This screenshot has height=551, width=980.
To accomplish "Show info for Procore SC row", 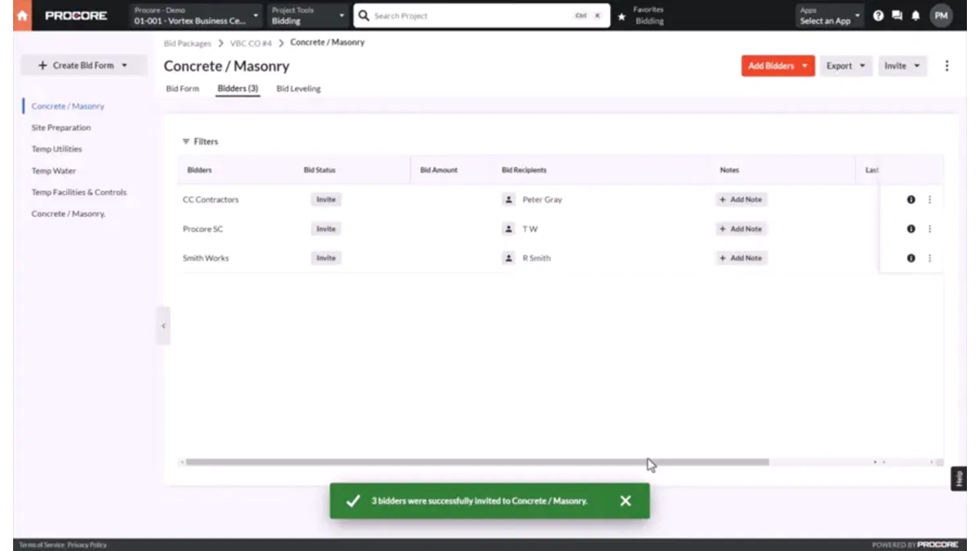I will click(911, 229).
